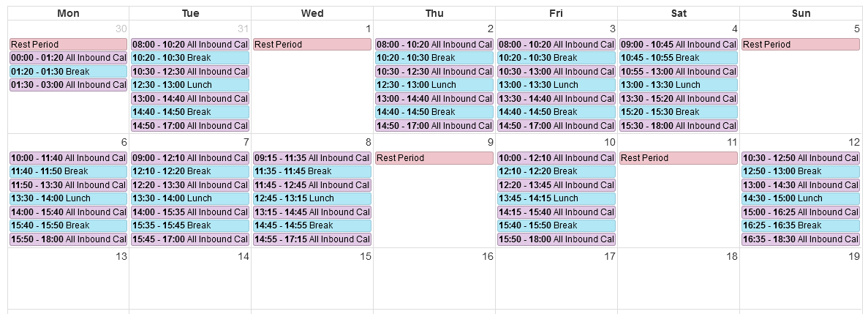Viewport: 868px width, 314px height.
Task: Click the day number 15 cell
Action: pyautogui.click(x=312, y=279)
